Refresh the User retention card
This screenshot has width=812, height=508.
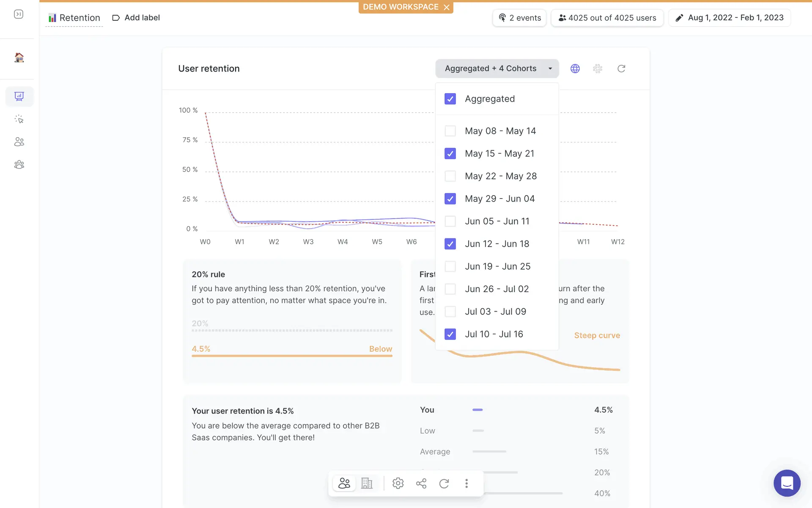point(621,69)
